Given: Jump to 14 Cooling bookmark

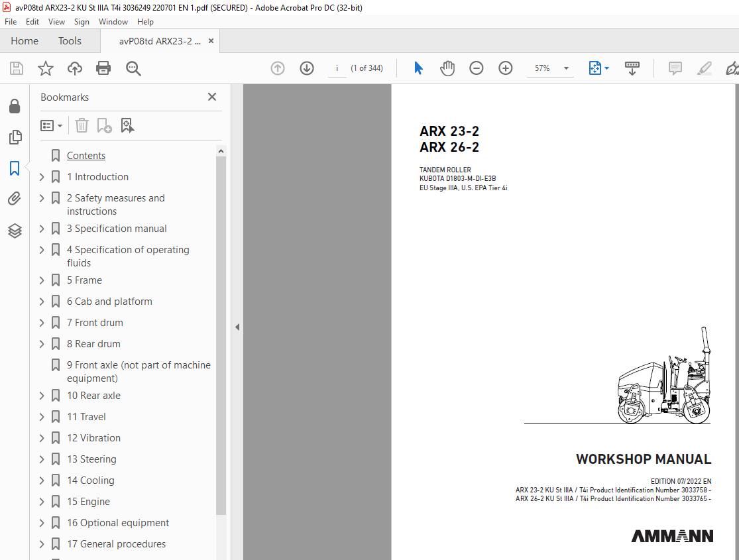Looking at the screenshot, I should click(x=91, y=480).
